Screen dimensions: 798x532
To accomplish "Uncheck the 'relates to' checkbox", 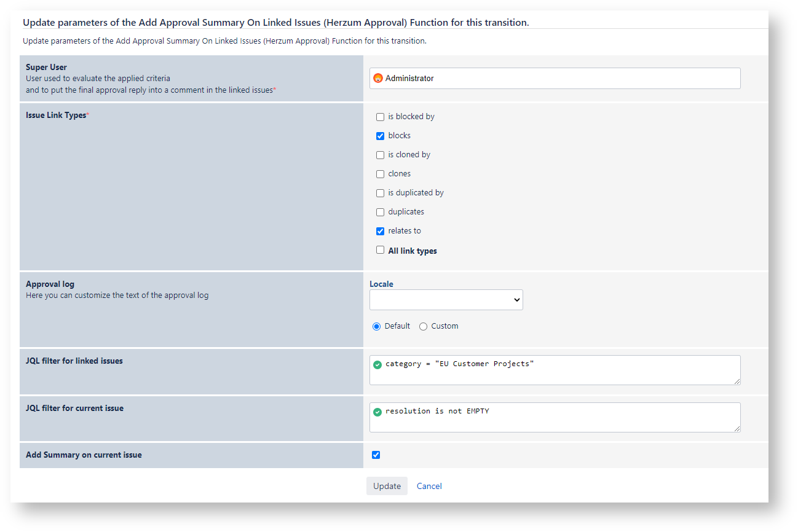I will 380,231.
